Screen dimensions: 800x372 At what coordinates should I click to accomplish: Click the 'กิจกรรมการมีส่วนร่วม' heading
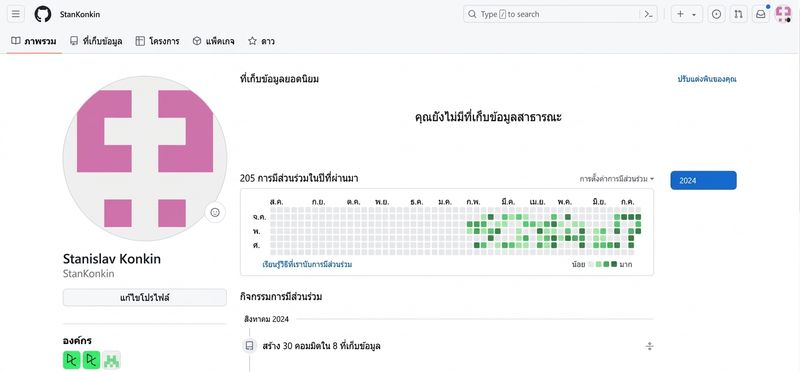coord(281,296)
